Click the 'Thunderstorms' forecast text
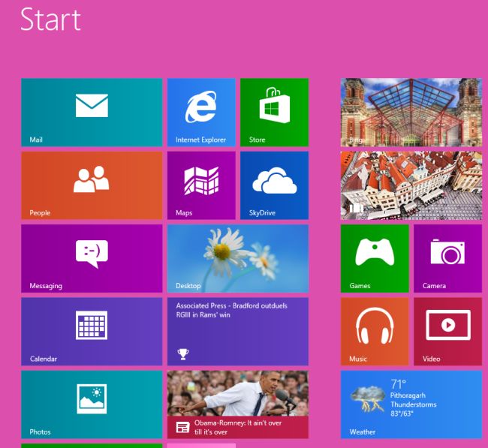 tap(414, 404)
